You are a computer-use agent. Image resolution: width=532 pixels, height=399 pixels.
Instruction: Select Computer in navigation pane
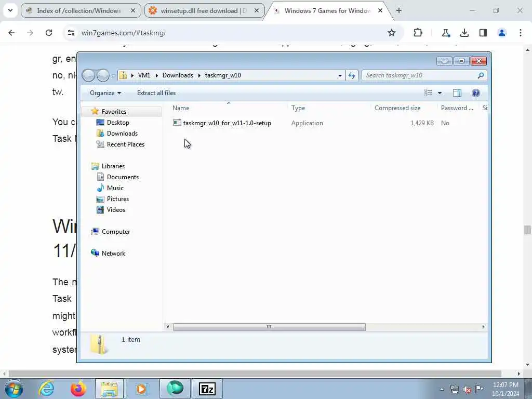pos(116,232)
